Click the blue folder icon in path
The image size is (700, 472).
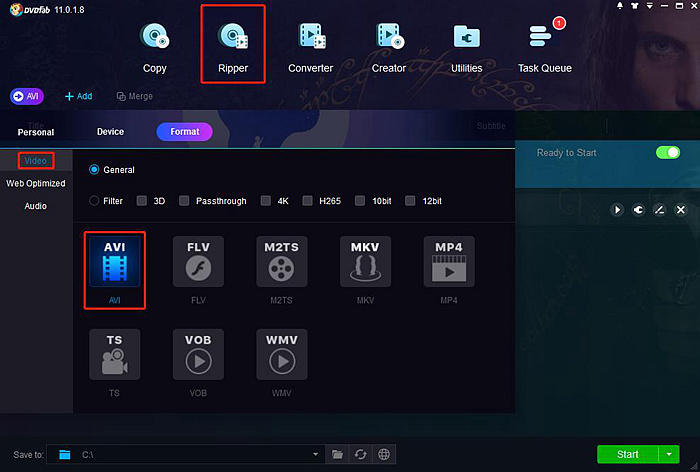pyautogui.click(x=65, y=455)
